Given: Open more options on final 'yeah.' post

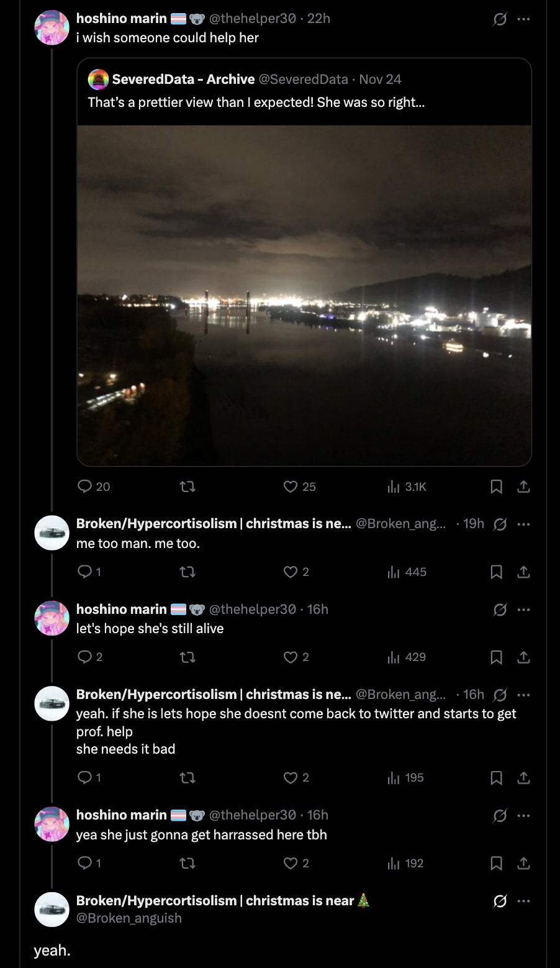Looking at the screenshot, I should (523, 901).
